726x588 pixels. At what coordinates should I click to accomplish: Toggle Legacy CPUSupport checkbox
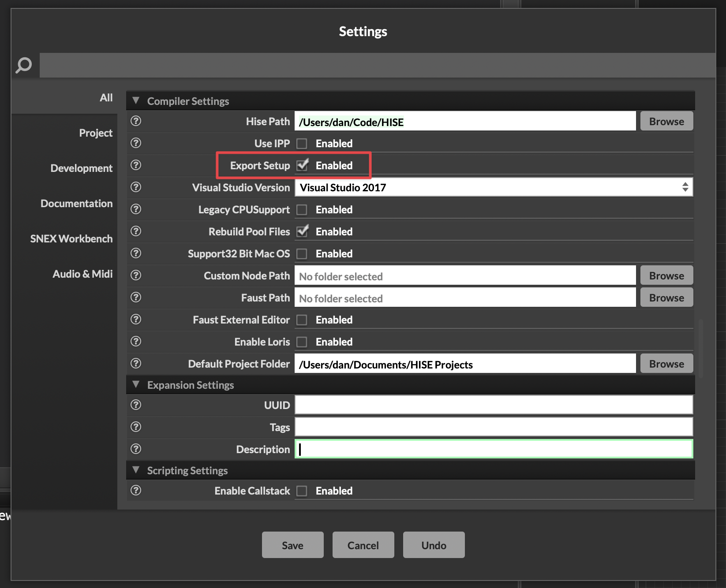click(x=302, y=210)
